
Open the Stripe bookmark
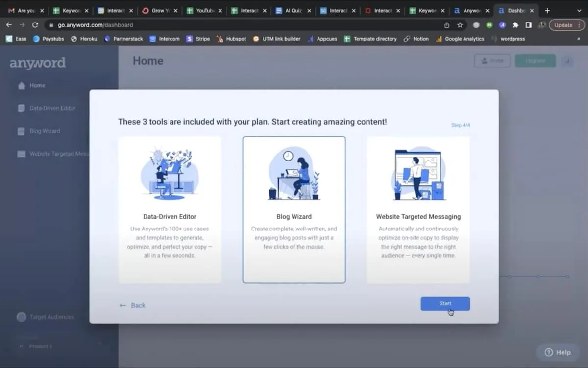click(198, 39)
